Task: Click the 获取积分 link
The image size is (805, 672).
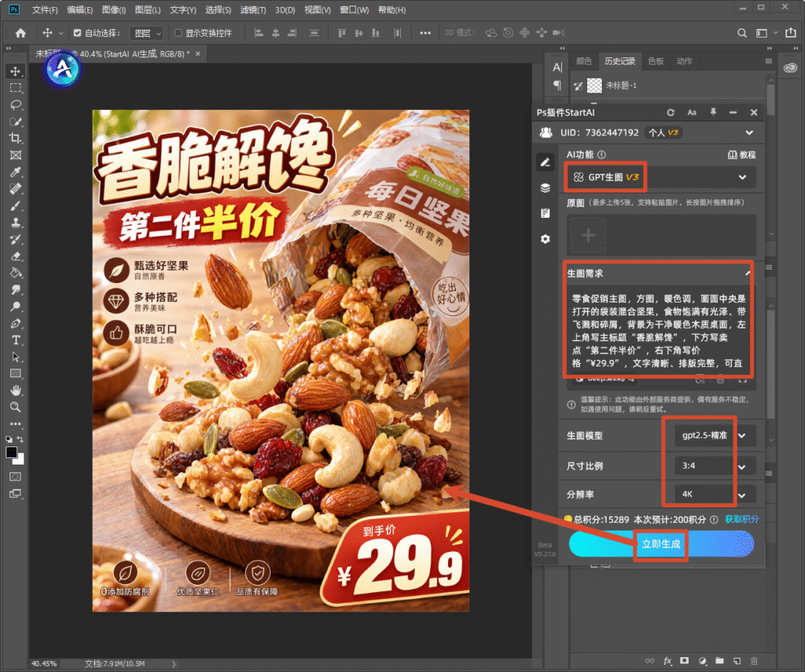Action: tap(741, 520)
